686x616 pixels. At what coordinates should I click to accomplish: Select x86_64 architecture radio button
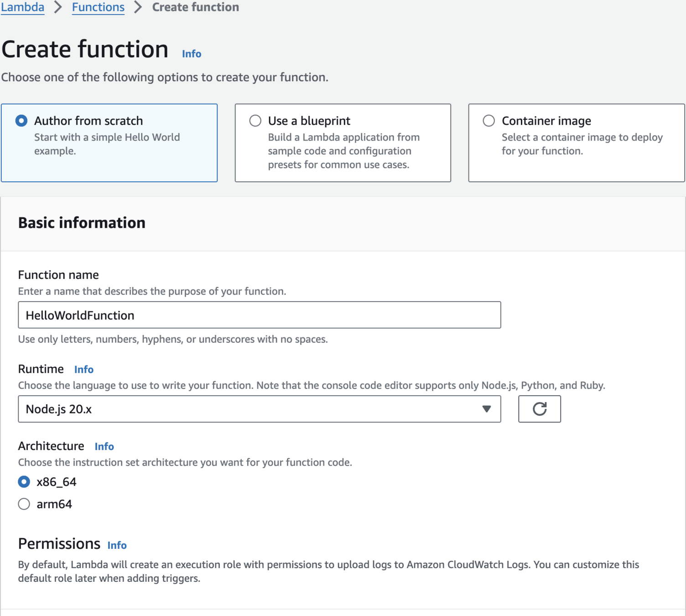click(x=24, y=482)
